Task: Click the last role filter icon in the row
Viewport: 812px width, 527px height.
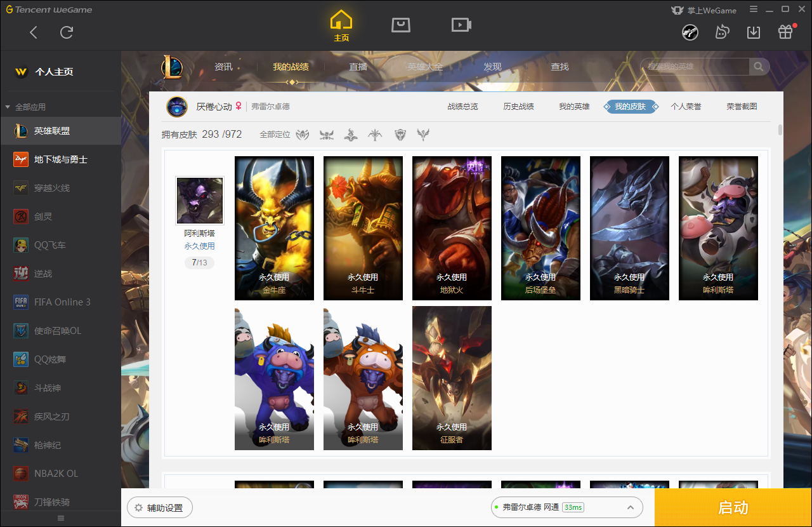Action: [x=423, y=135]
